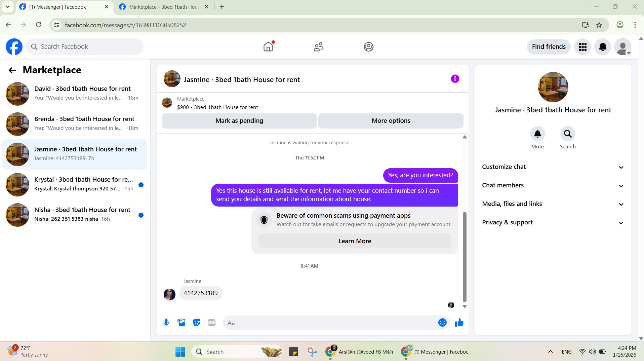Open Krystal's house for rent chat
This screenshot has width=644, height=361.
point(75,185)
